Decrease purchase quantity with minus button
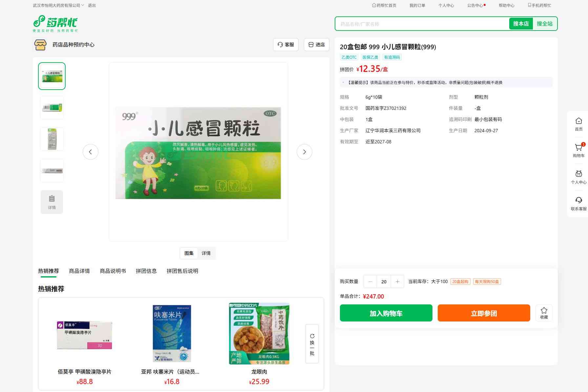Image resolution: width=588 pixels, height=392 pixels. pyautogui.click(x=370, y=281)
